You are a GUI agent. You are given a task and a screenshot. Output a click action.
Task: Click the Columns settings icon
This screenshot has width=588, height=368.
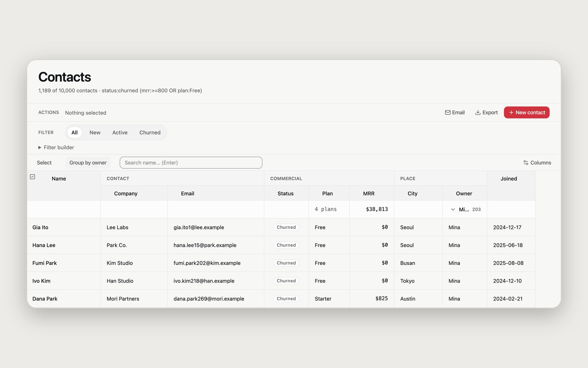click(526, 163)
